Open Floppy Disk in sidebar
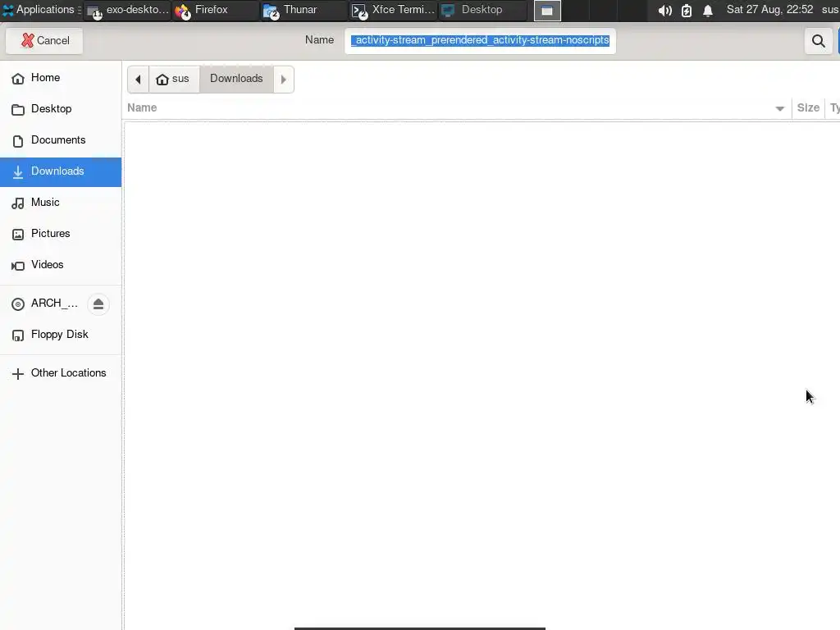The image size is (840, 630). [61, 335]
